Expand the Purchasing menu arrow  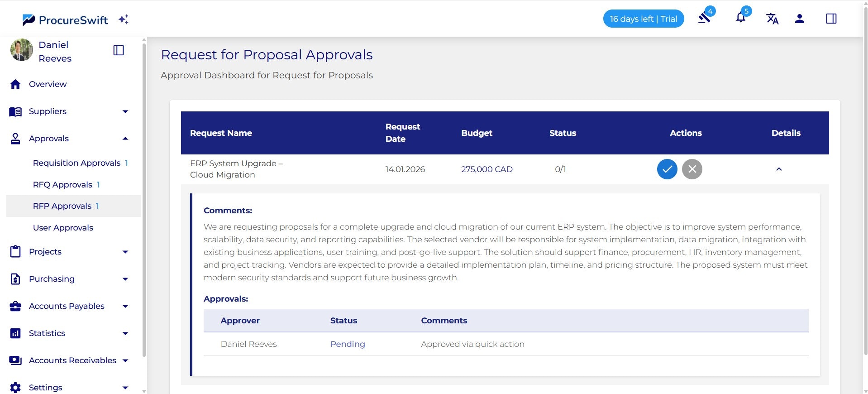(x=125, y=279)
